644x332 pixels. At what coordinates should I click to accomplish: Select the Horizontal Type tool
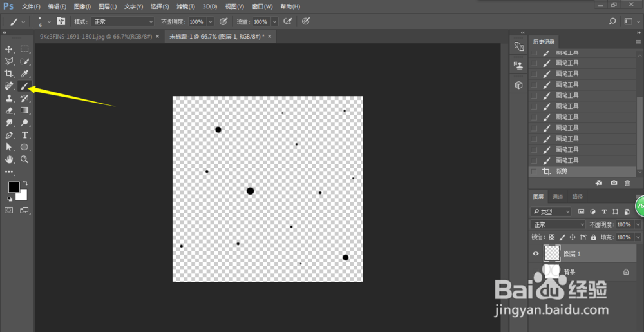pyautogui.click(x=24, y=135)
